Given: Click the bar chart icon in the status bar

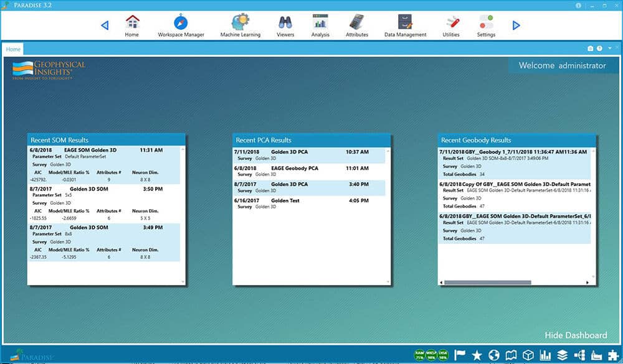Looking at the screenshot, I should [545, 355].
